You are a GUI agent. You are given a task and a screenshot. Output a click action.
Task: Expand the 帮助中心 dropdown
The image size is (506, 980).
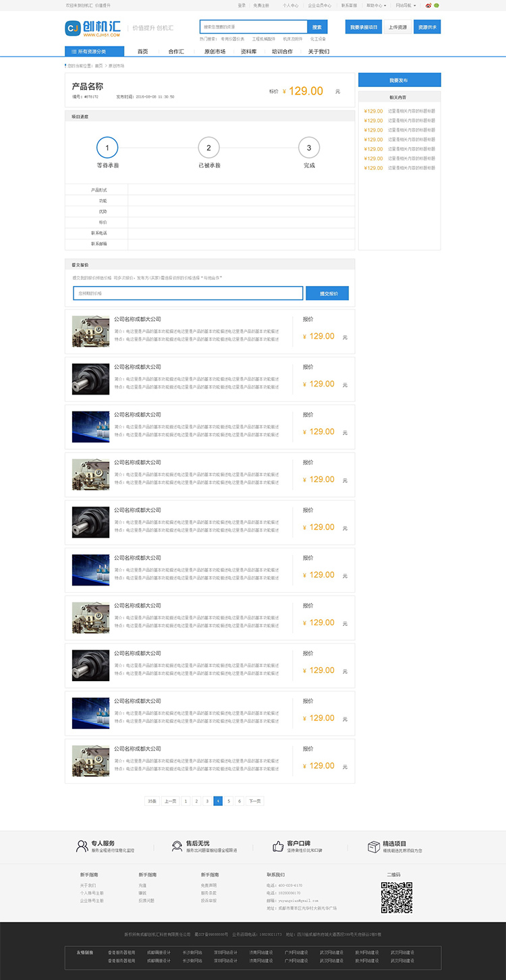coord(375,5)
